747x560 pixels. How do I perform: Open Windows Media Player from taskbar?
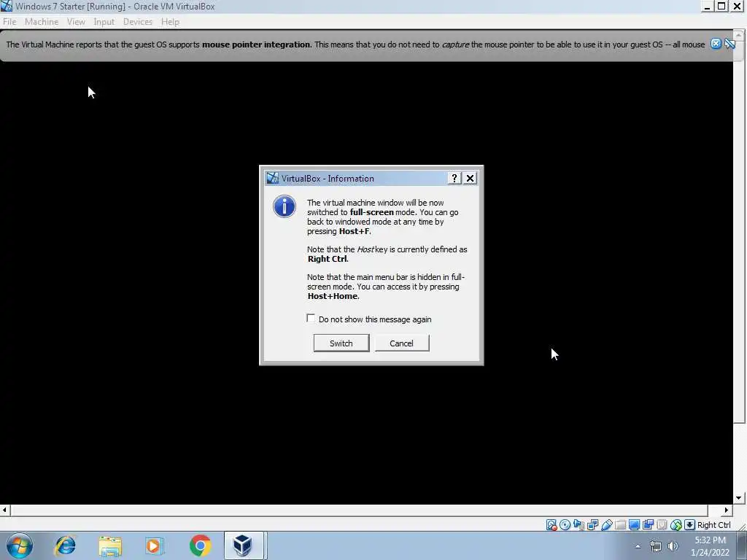tap(155, 545)
